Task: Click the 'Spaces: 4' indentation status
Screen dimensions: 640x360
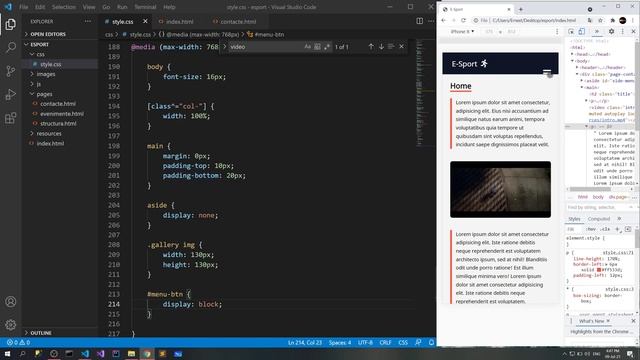Action: [x=340, y=342]
